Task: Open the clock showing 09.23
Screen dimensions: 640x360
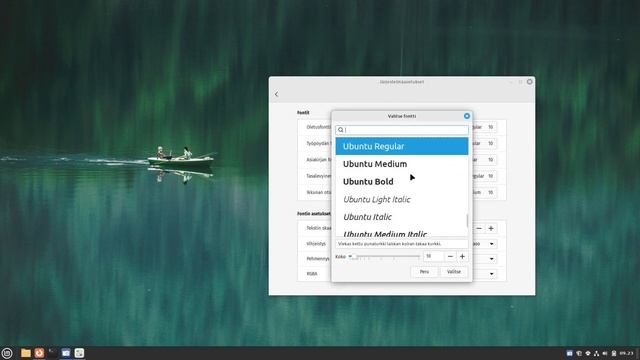Action: (627, 353)
